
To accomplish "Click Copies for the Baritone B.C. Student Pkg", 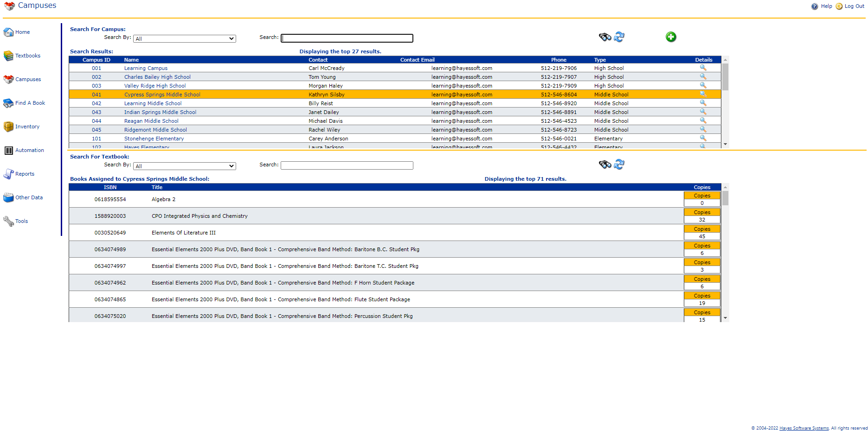I will pos(702,246).
